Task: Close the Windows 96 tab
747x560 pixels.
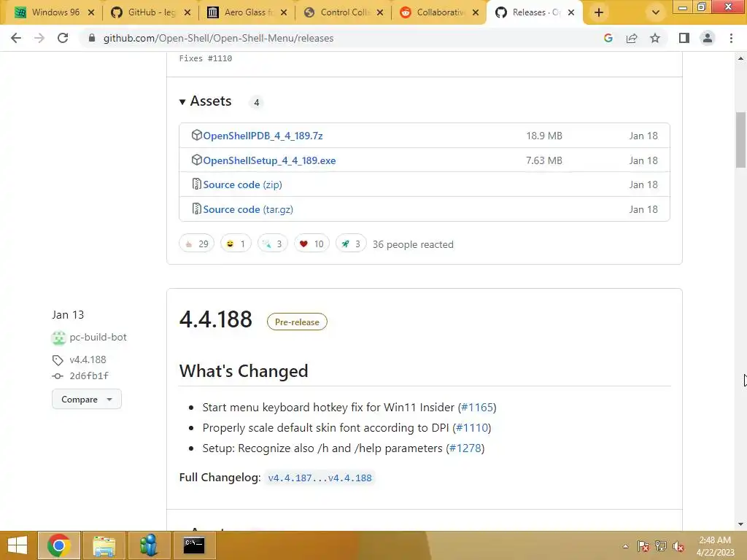Action: 91,12
